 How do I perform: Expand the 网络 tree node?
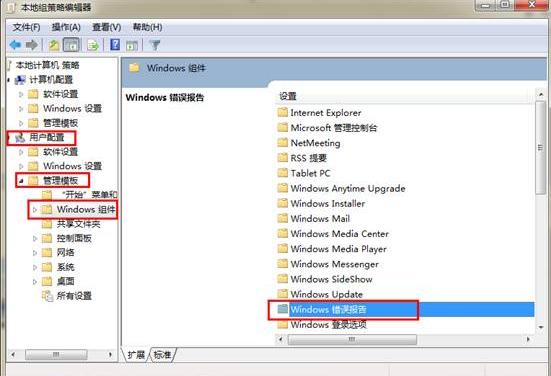[35, 253]
